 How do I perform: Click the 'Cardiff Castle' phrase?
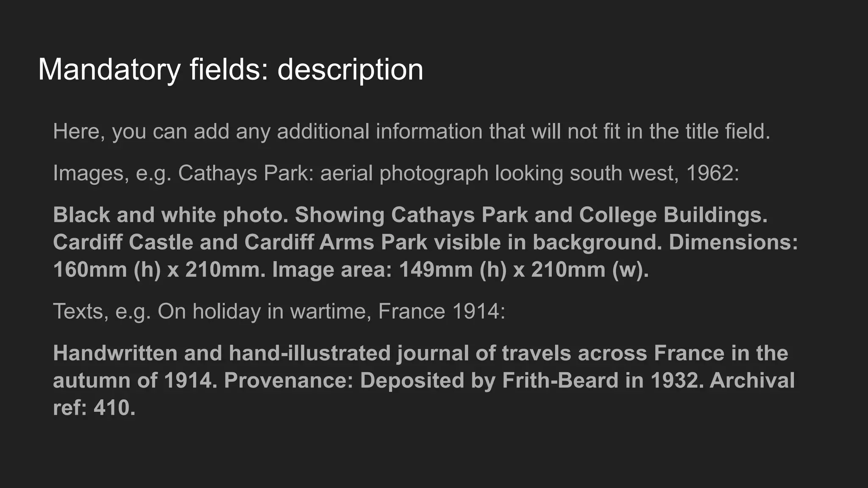[123, 242]
